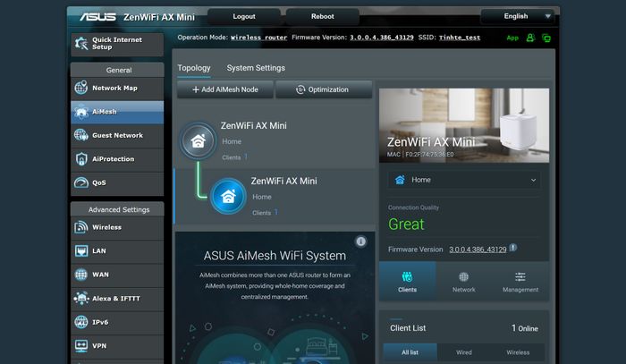
Task: Open the Alexa & IFTTT icon
Action: click(x=81, y=298)
